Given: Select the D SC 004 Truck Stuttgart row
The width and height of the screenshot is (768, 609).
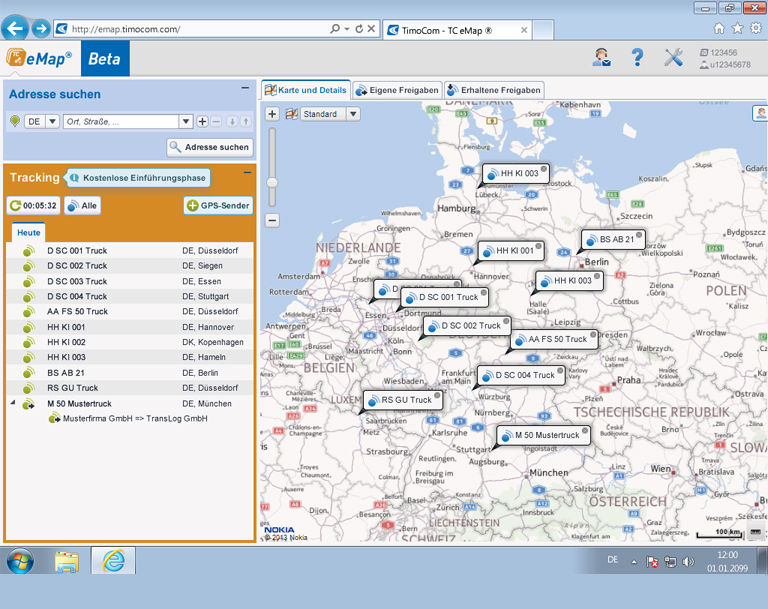Looking at the screenshot, I should tap(130, 296).
